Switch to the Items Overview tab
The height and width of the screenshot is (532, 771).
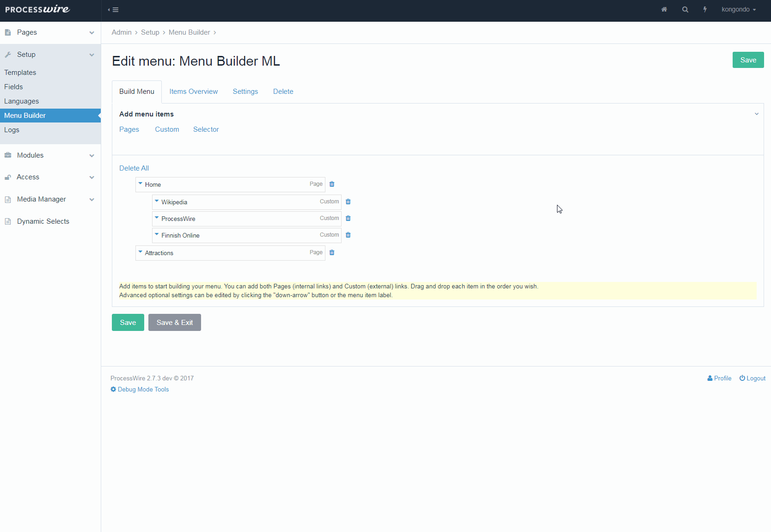click(193, 91)
